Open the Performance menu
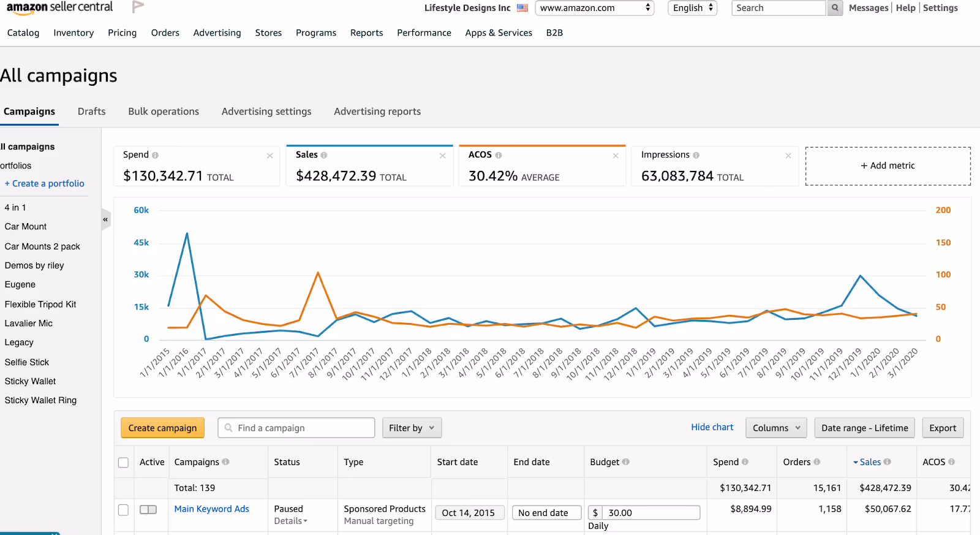The height and width of the screenshot is (535, 980). [x=424, y=32]
